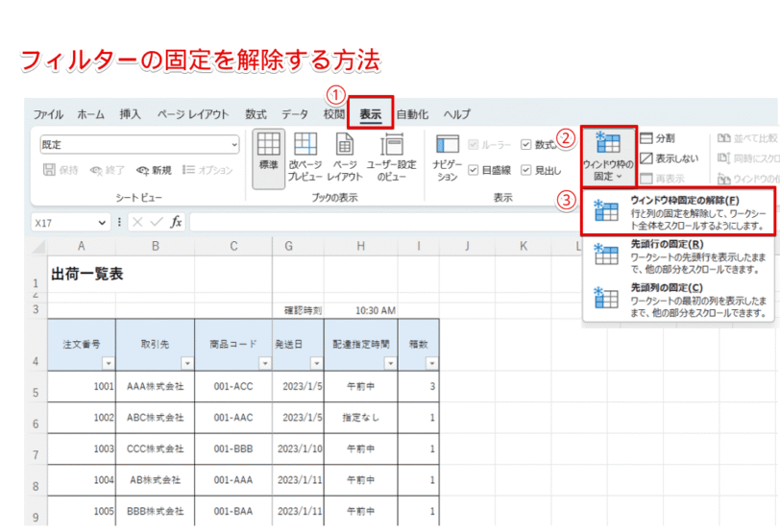Switch to the ホーム tab
Image resolution: width=780 pixels, height=532 pixels.
[91, 114]
